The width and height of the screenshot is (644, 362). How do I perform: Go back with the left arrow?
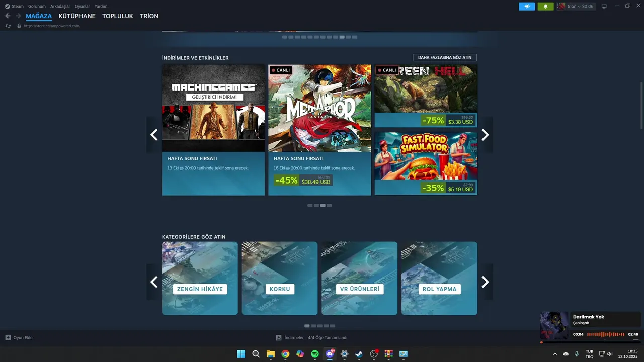click(8, 16)
